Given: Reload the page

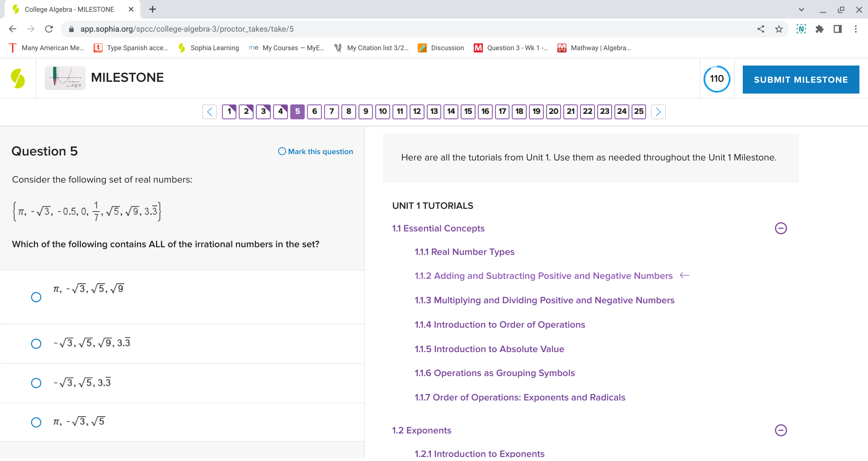Looking at the screenshot, I should click(49, 29).
